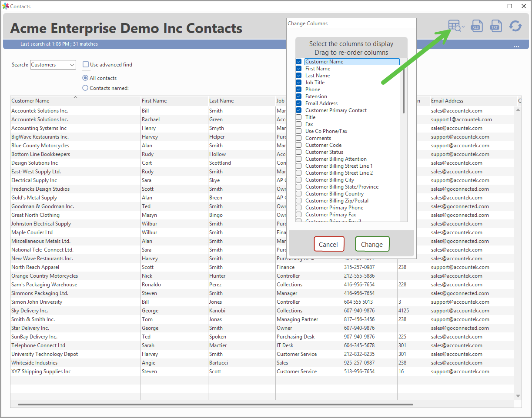
Task: Select the Great North Clothing row
Action: pyautogui.click(x=262, y=215)
